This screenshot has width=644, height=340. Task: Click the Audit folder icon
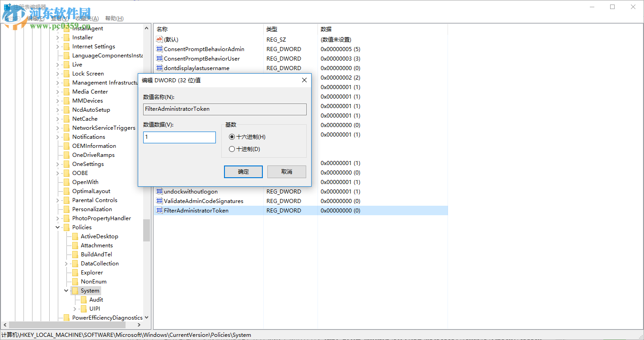tap(84, 299)
